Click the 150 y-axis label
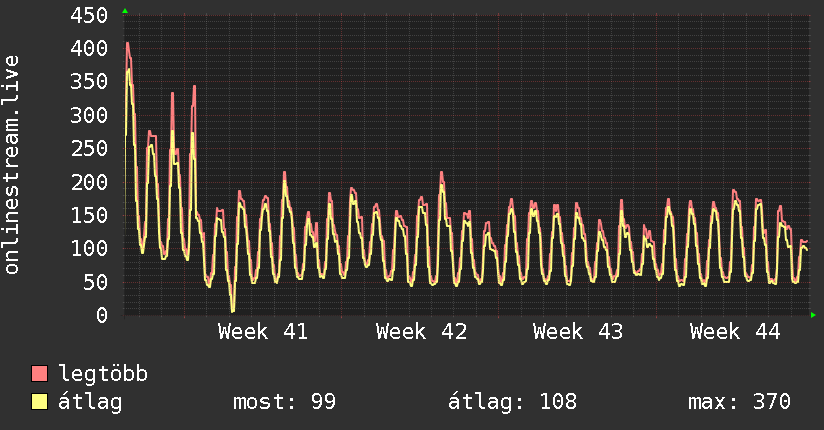This screenshot has width=824, height=430. click(89, 215)
